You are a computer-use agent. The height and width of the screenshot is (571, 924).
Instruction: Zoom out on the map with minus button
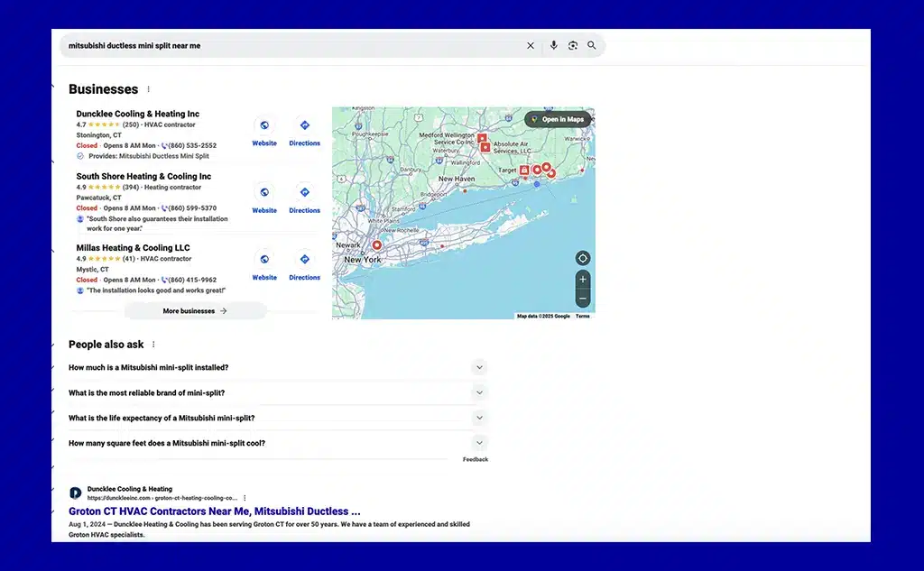pyautogui.click(x=583, y=299)
